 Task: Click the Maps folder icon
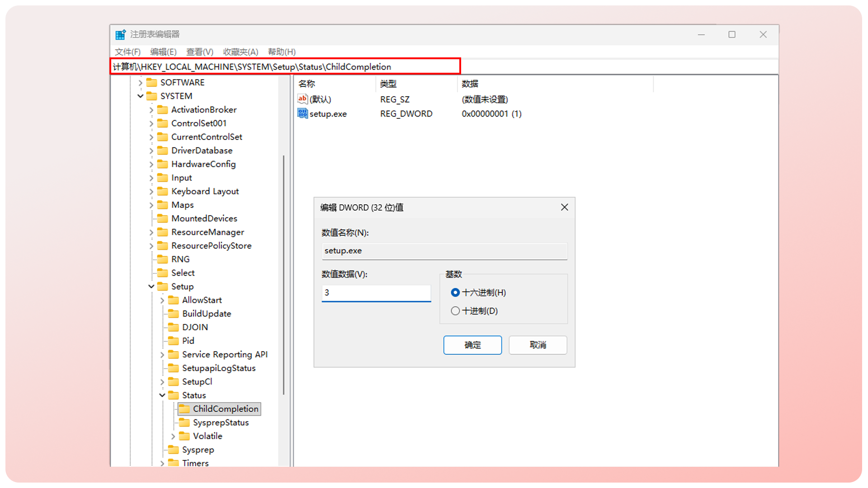[163, 205]
